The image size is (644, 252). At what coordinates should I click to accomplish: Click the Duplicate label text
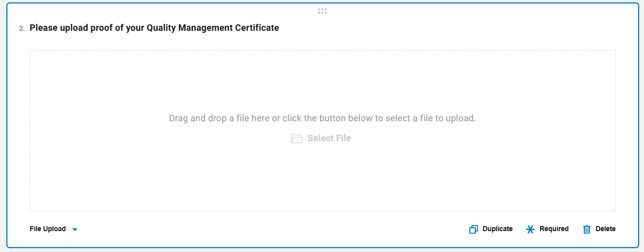click(497, 229)
